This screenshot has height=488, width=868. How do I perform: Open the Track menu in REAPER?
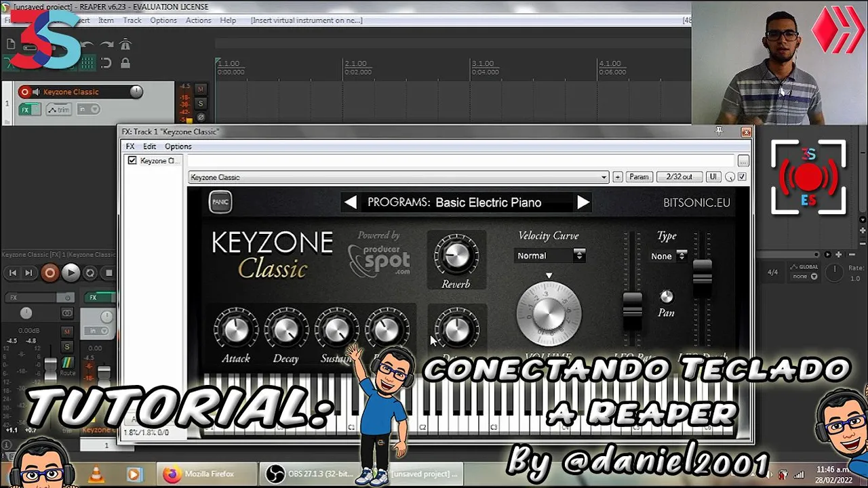[x=132, y=20]
